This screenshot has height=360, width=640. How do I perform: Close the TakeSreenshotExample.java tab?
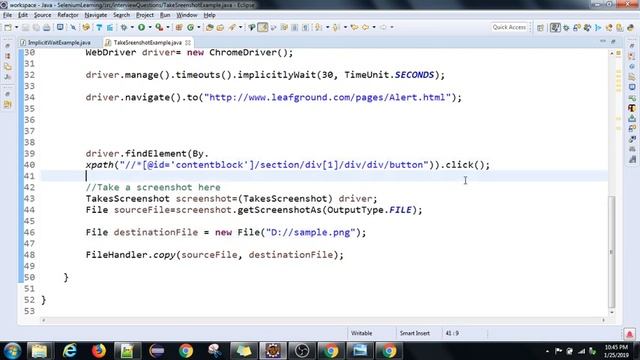click(188, 42)
